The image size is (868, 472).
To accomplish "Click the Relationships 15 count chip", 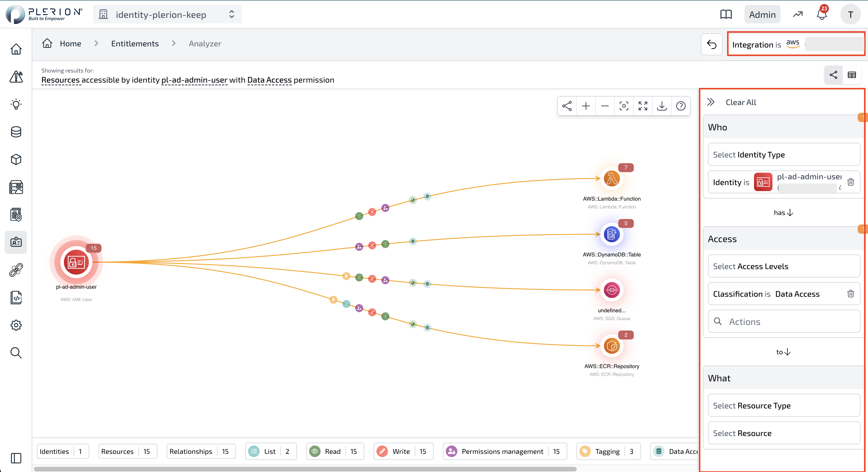I will point(201,452).
